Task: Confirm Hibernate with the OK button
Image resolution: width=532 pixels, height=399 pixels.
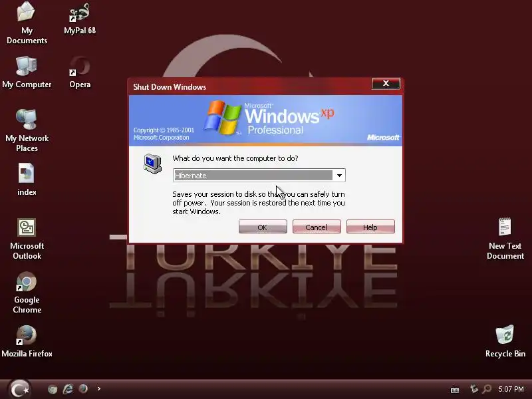Action: pos(263,227)
